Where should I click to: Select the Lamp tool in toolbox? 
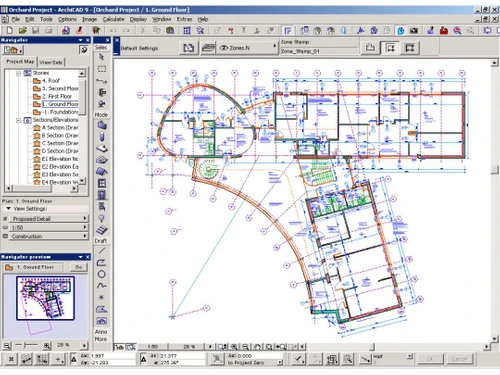pyautogui.click(x=101, y=219)
